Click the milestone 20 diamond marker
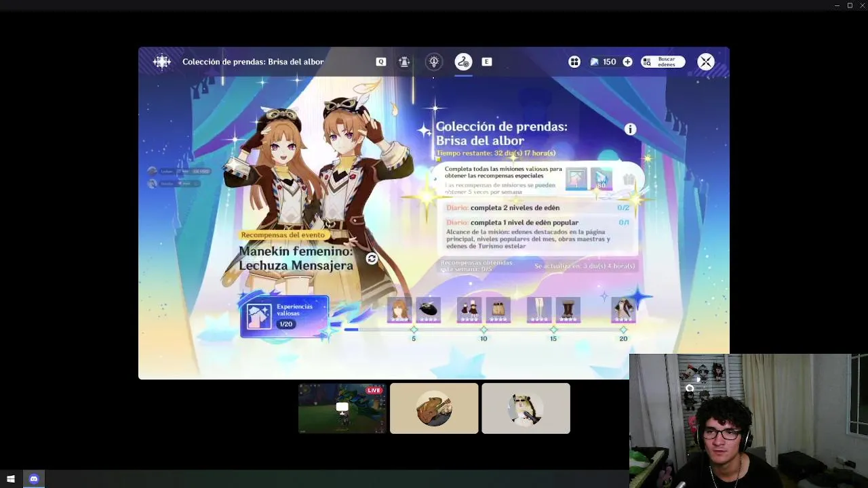This screenshot has width=868, height=488. [x=623, y=329]
